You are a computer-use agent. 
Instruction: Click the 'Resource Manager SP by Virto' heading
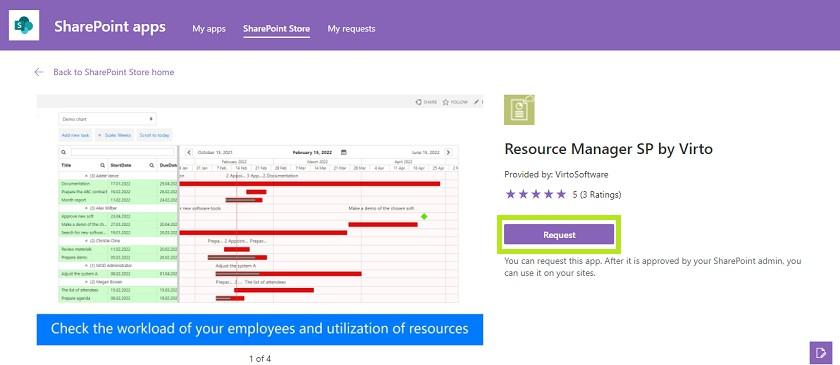pyautogui.click(x=609, y=148)
